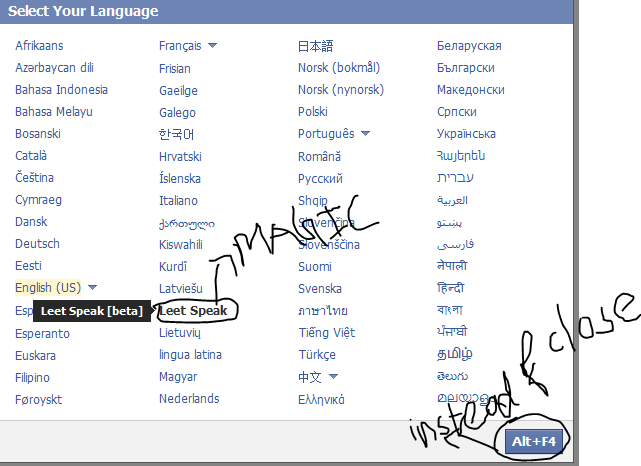Select Euskara language
641x466 pixels.
(36, 356)
